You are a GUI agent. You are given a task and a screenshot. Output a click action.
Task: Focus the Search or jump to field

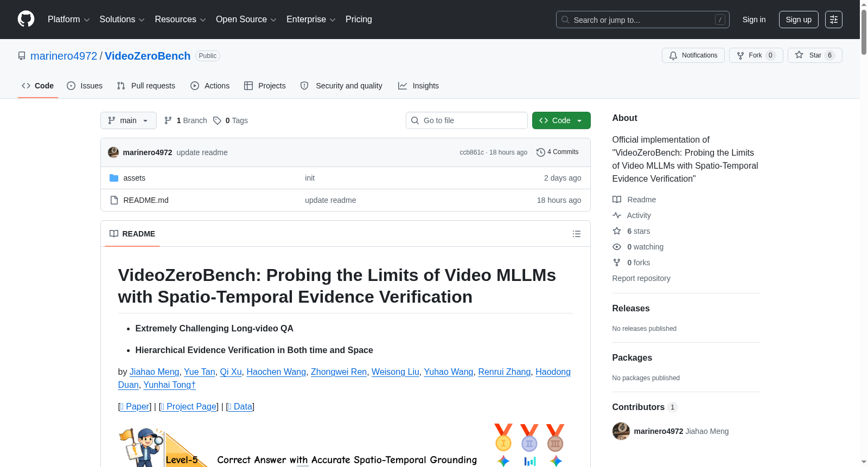[643, 20]
